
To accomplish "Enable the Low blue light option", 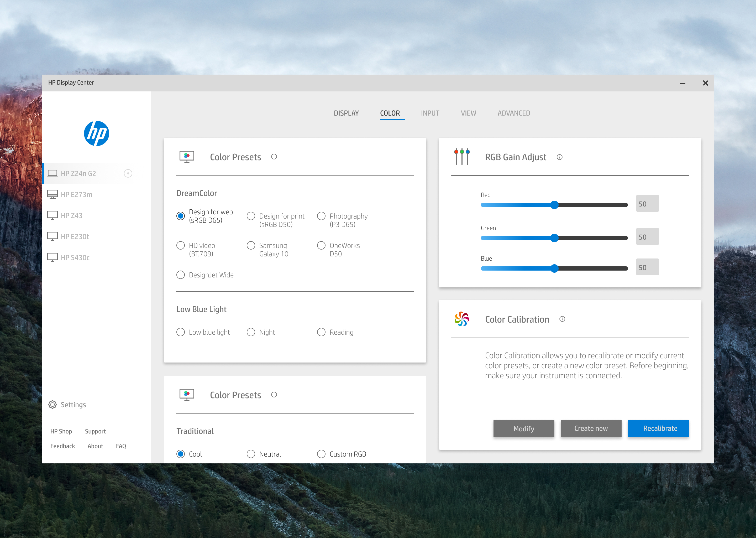I will click(180, 332).
